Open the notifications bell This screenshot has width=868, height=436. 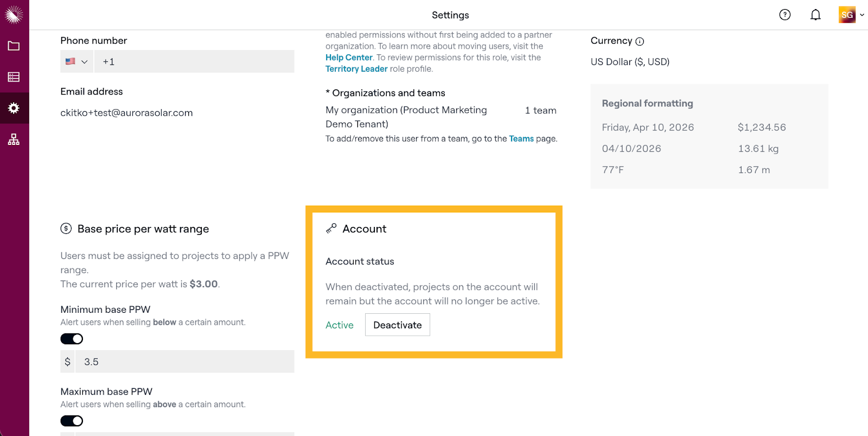(815, 15)
